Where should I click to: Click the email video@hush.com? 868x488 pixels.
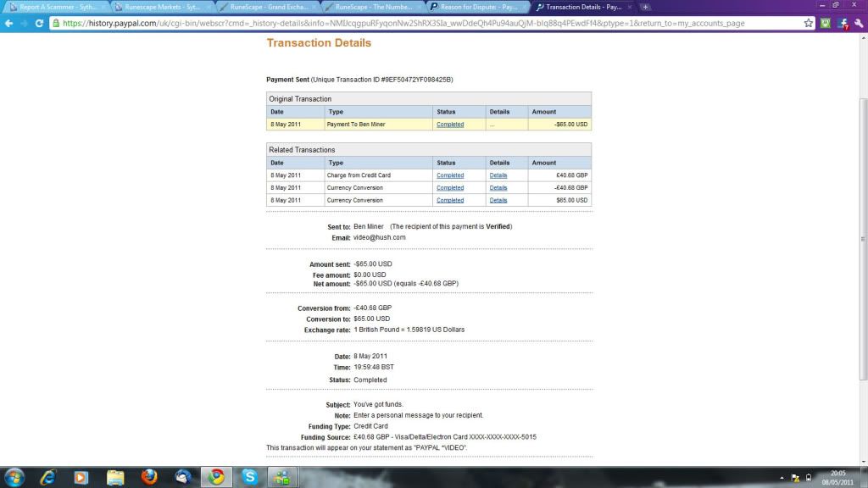[379, 237]
